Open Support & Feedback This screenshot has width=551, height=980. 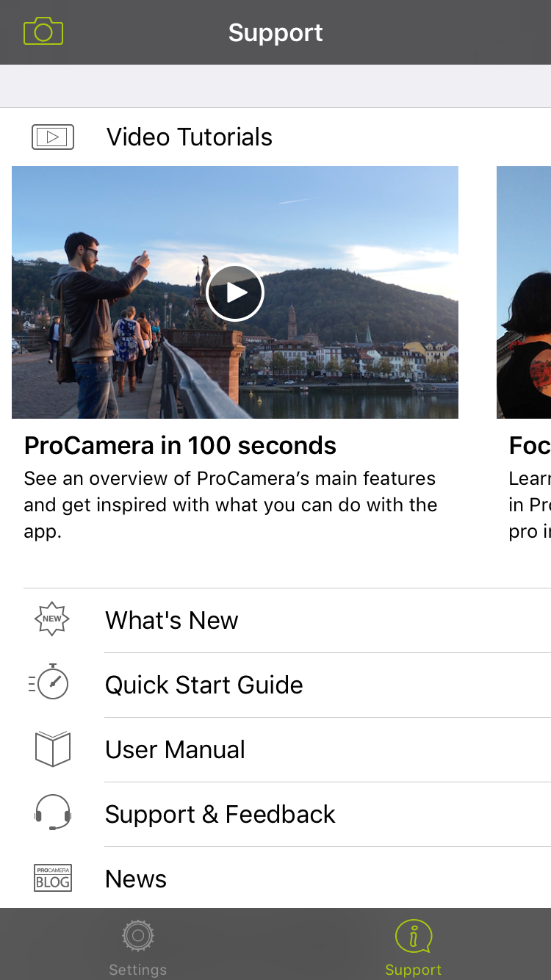[220, 814]
